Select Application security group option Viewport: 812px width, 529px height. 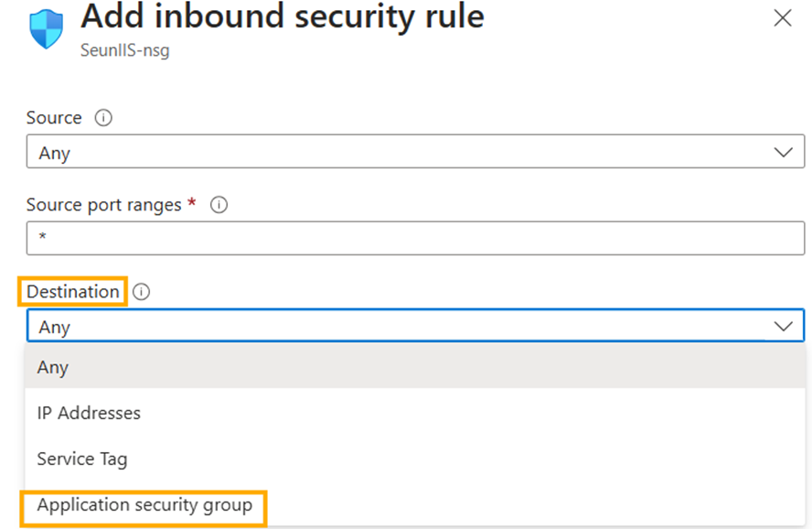(x=144, y=505)
